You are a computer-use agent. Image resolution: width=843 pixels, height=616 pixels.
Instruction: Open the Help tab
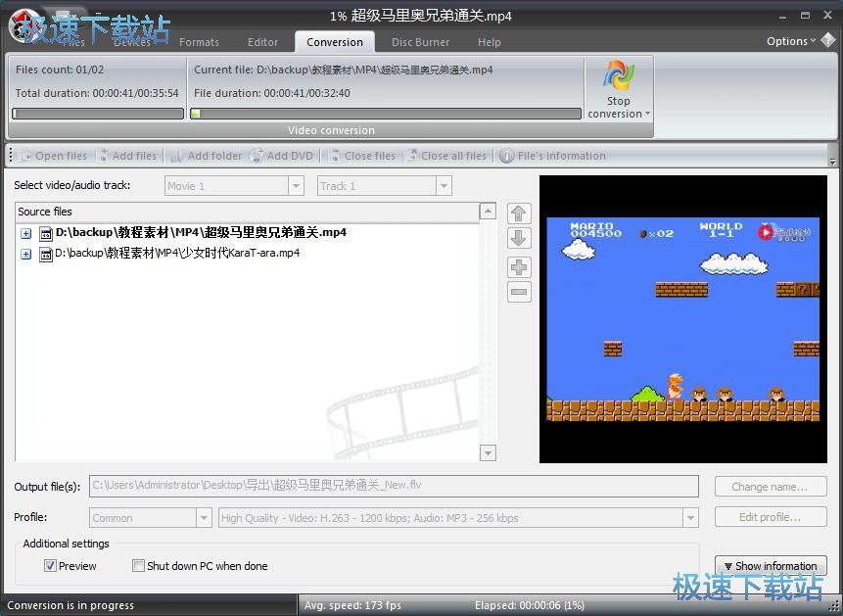(489, 42)
